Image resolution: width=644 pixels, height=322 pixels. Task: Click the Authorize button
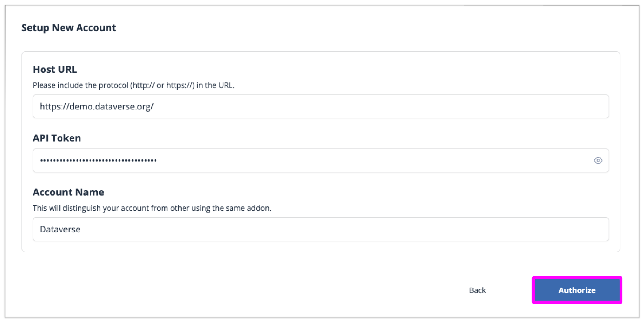577,290
